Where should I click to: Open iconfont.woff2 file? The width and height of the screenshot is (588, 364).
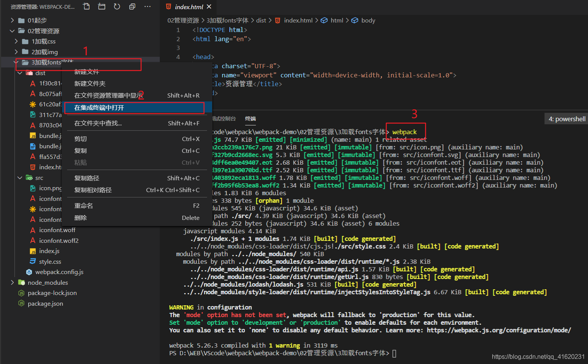click(x=59, y=241)
